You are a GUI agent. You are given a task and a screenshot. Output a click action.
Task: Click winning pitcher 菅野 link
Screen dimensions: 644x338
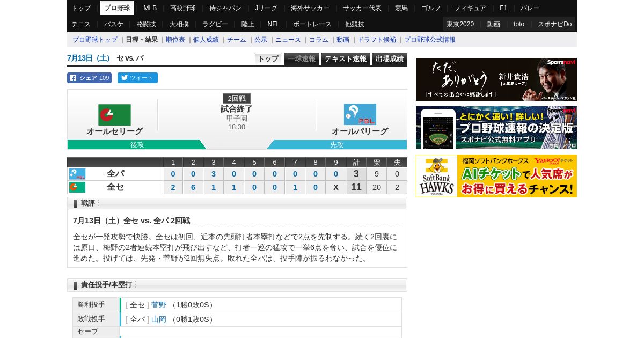pyautogui.click(x=159, y=305)
